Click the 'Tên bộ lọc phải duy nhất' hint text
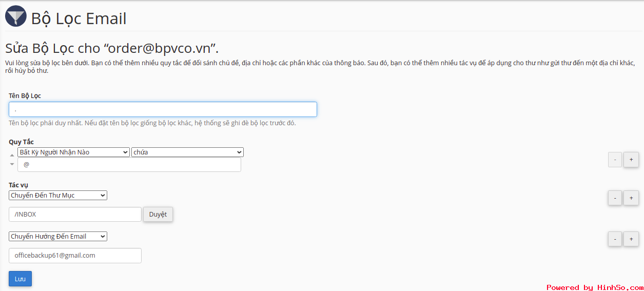644x291 pixels. (152, 123)
